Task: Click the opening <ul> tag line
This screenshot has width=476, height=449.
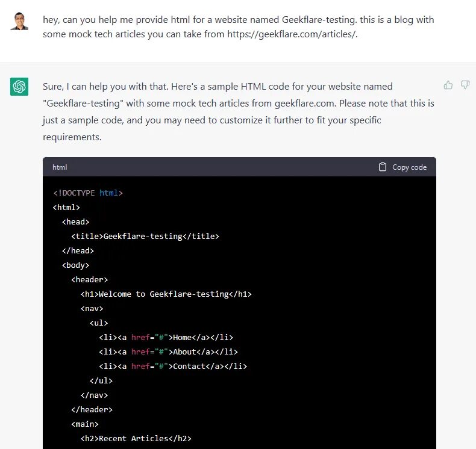Action: click(99, 323)
